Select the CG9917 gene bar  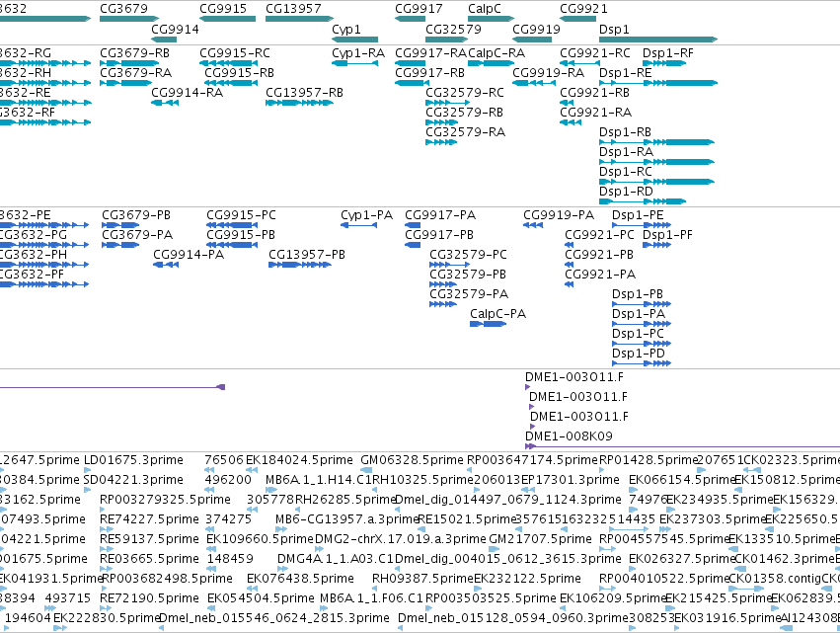tap(410, 19)
